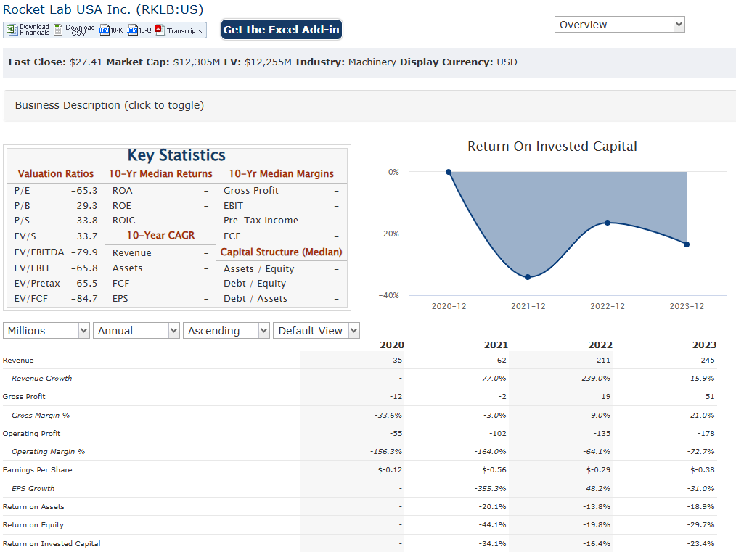Click the Valuation Ratios heading
This screenshot has width=736, height=560.
click(x=55, y=173)
